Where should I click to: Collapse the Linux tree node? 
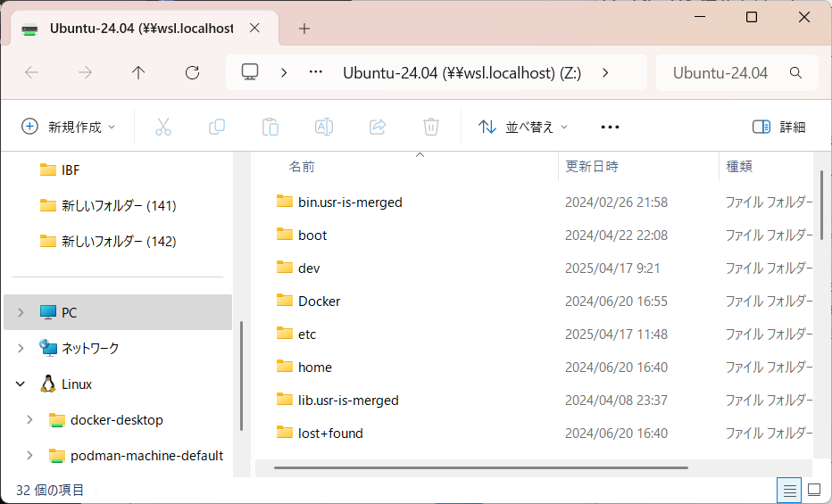pos(21,384)
